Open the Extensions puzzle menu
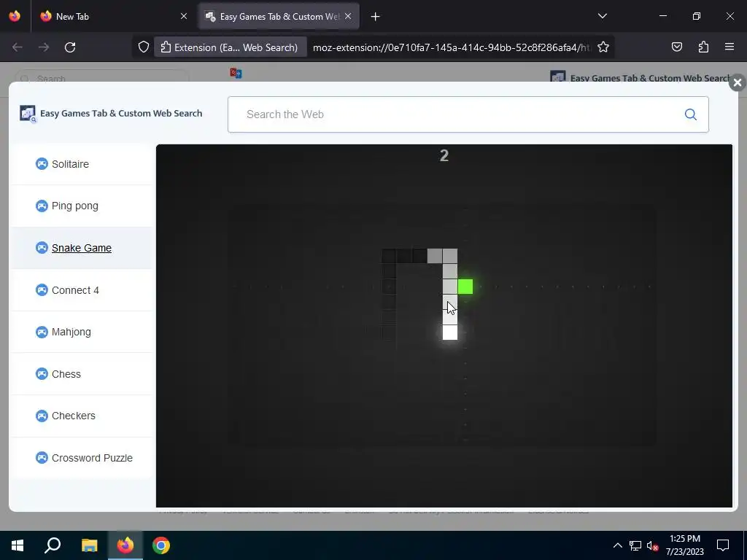 703,47
